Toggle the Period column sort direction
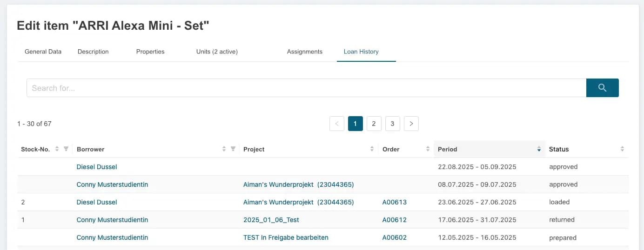The height and width of the screenshot is (250, 644). point(539,149)
